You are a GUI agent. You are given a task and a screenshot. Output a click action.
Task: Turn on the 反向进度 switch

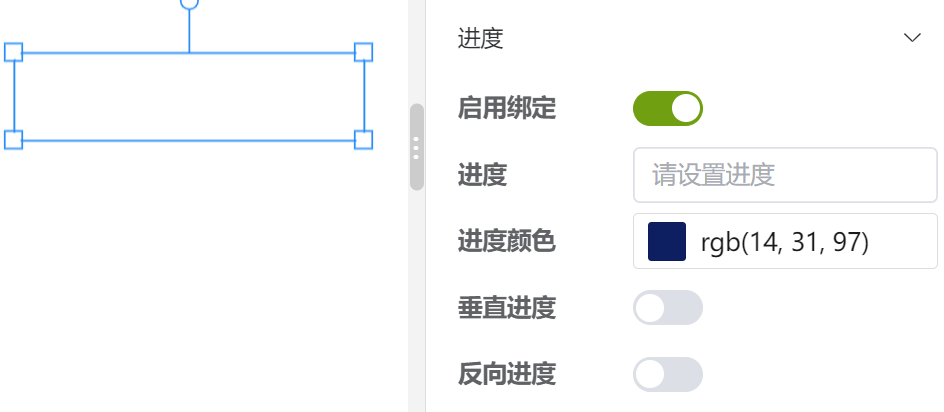click(668, 375)
